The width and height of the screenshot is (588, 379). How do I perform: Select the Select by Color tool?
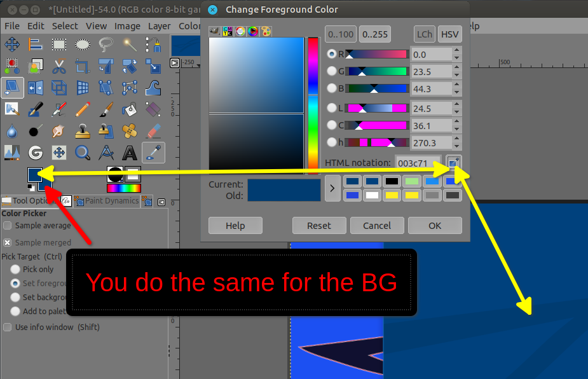click(x=12, y=66)
